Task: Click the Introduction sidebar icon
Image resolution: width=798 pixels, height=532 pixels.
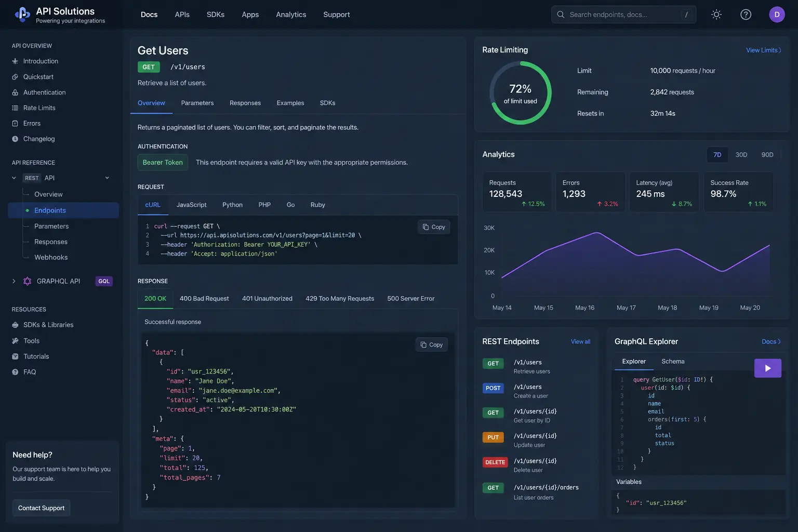Action: pyautogui.click(x=15, y=61)
